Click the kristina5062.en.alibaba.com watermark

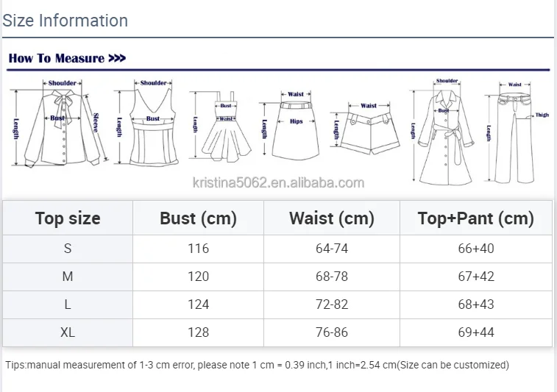pos(278,183)
